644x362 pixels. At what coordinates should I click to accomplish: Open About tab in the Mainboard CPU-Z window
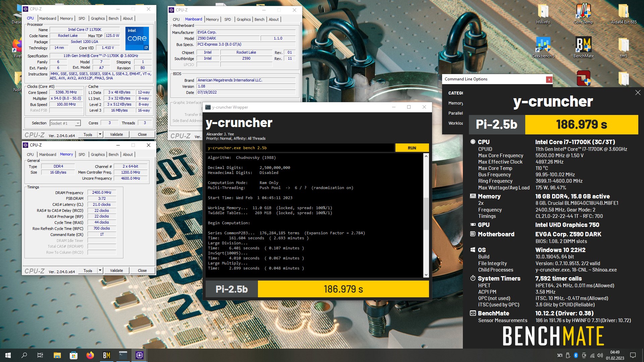coord(274,19)
